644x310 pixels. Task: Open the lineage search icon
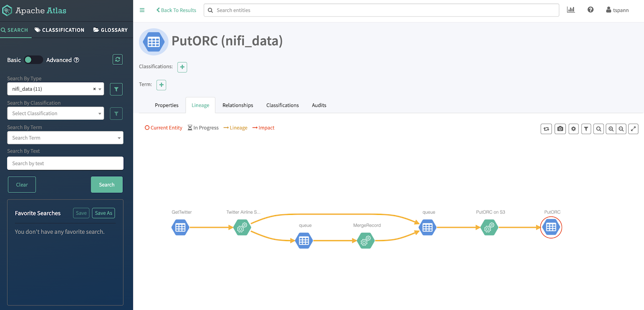click(599, 129)
